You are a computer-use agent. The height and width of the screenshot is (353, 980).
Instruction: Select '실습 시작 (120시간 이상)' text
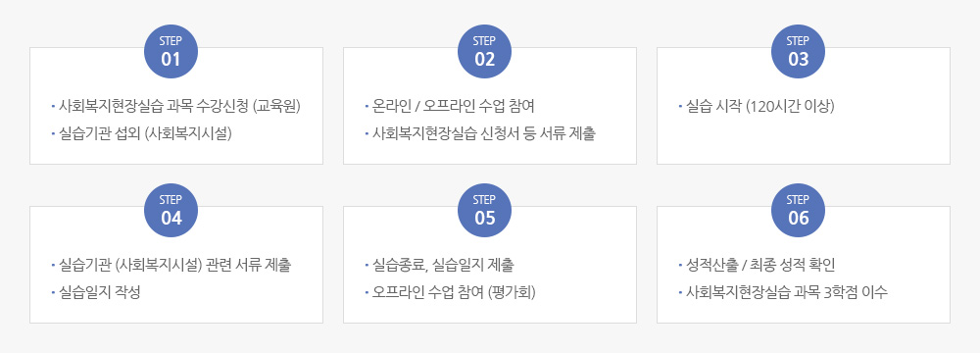pos(760,107)
